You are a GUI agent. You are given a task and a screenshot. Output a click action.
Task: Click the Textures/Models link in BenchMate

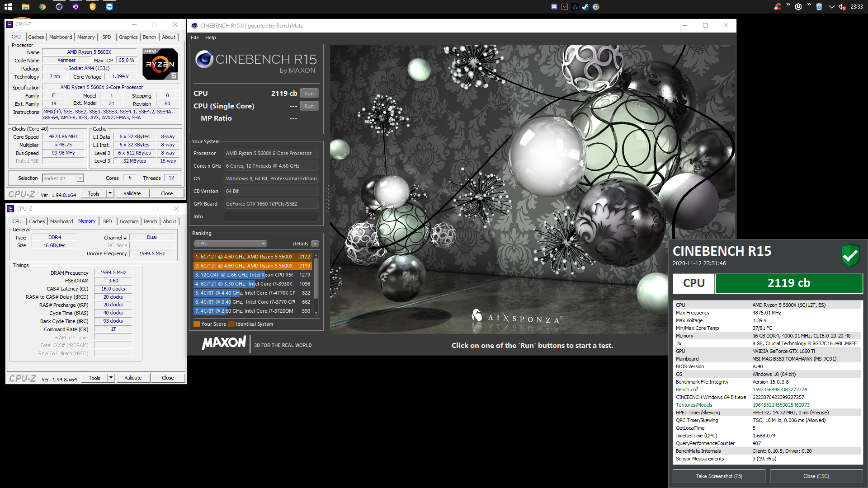(x=694, y=405)
